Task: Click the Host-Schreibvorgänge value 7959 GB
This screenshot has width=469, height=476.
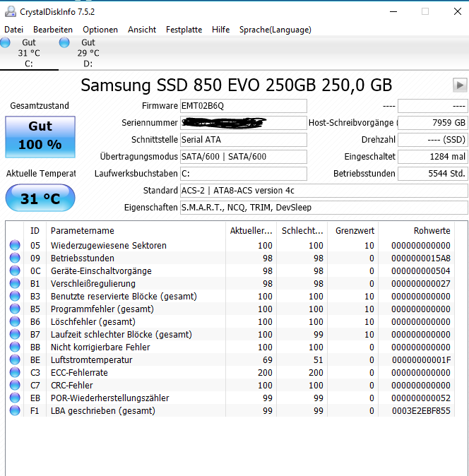Action: click(x=433, y=123)
